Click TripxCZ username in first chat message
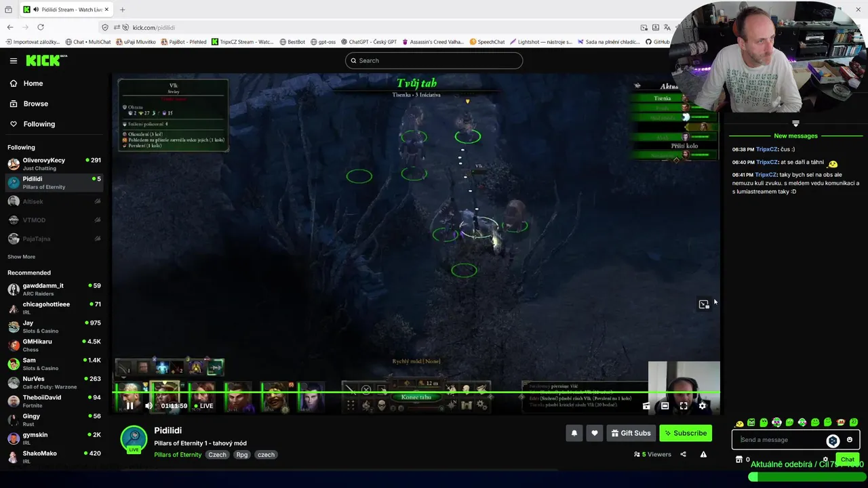868x488 pixels. [766, 149]
